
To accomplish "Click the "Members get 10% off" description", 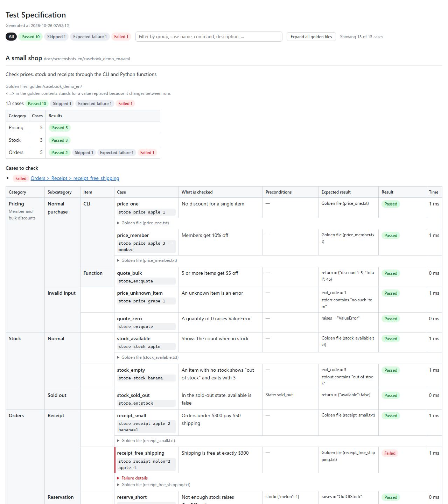I will 205,236.
